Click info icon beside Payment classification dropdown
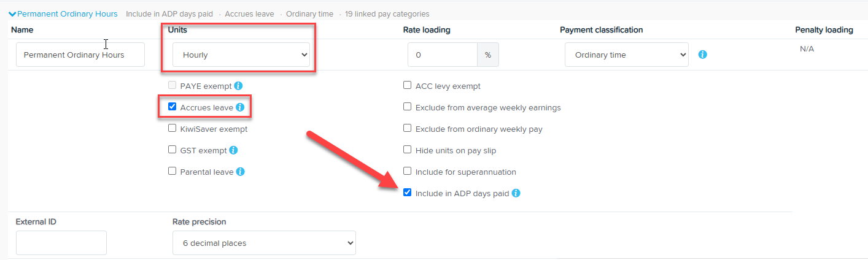 (x=703, y=55)
